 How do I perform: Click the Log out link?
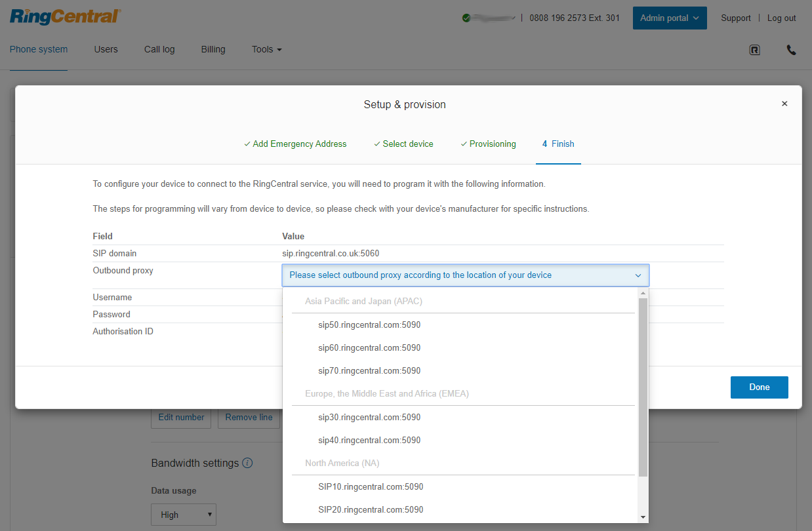point(781,18)
